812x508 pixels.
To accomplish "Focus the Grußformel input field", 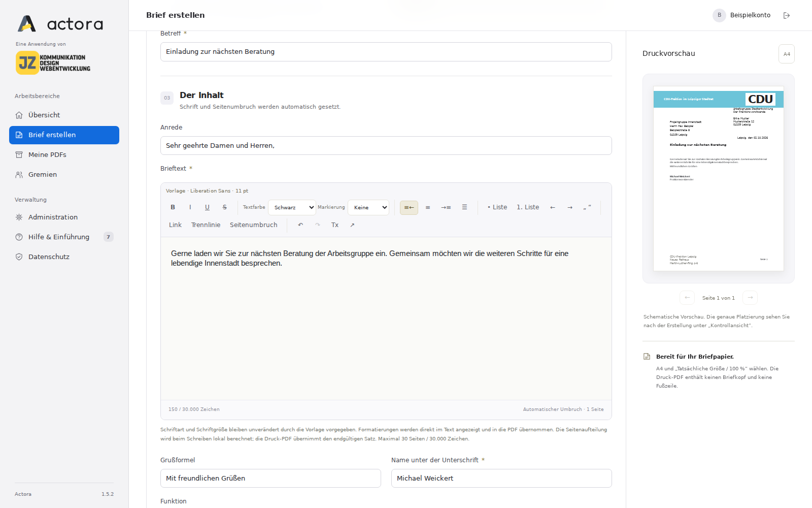I will click(270, 478).
